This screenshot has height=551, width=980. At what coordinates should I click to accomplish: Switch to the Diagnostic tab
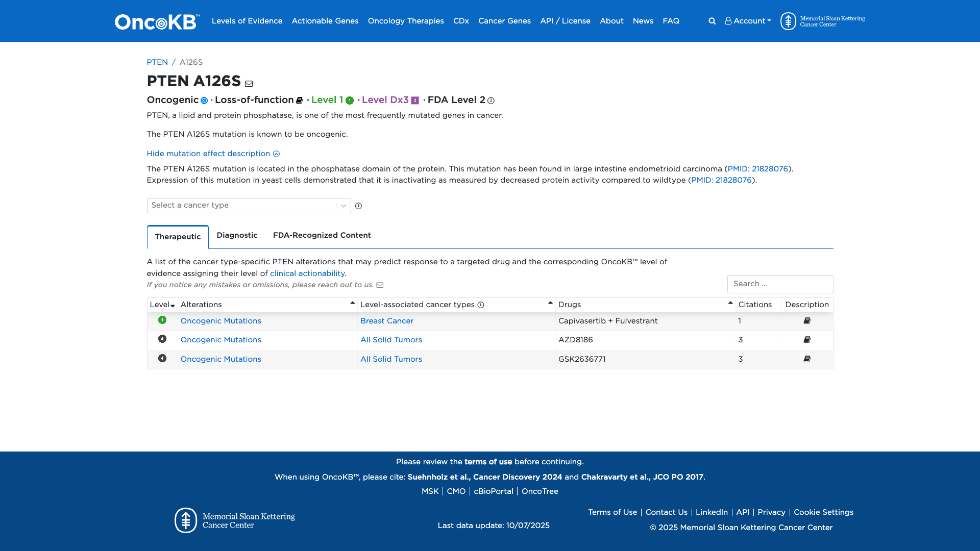237,235
